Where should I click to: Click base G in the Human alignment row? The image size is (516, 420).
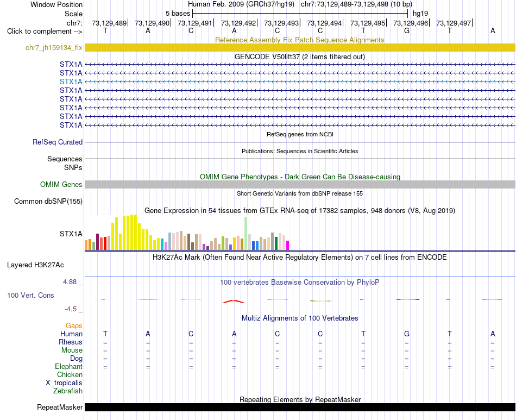[407, 334]
